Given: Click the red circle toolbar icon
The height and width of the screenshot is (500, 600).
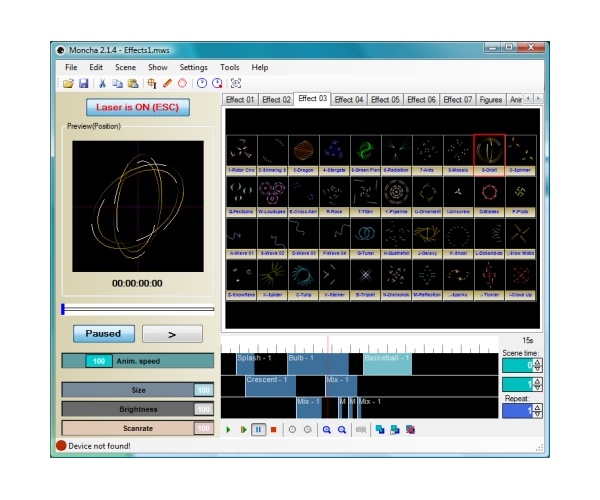Looking at the screenshot, I should [183, 83].
